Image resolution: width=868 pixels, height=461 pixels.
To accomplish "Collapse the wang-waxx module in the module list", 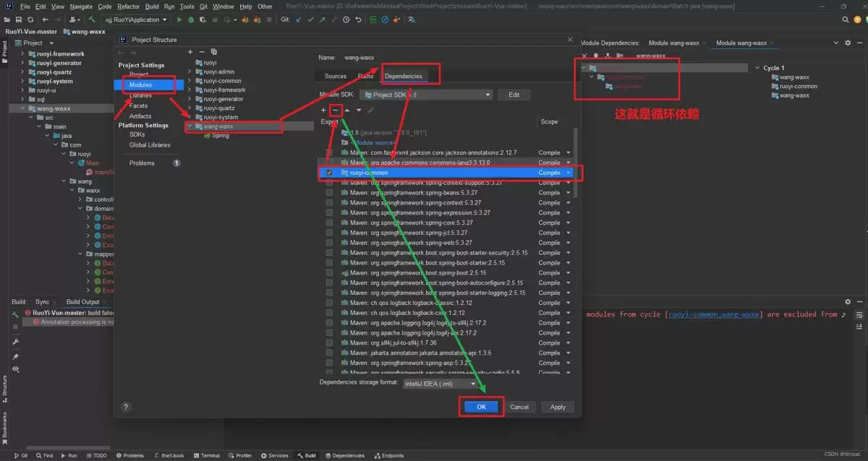I will (x=190, y=126).
